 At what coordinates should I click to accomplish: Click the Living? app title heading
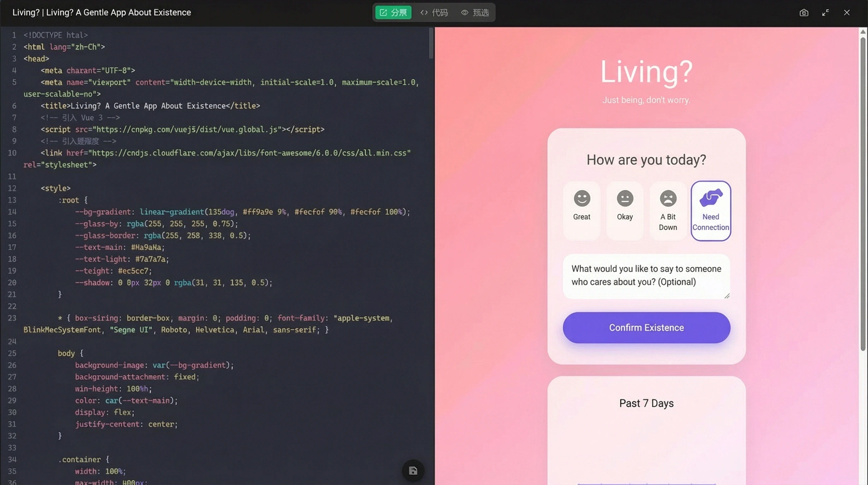[646, 71]
